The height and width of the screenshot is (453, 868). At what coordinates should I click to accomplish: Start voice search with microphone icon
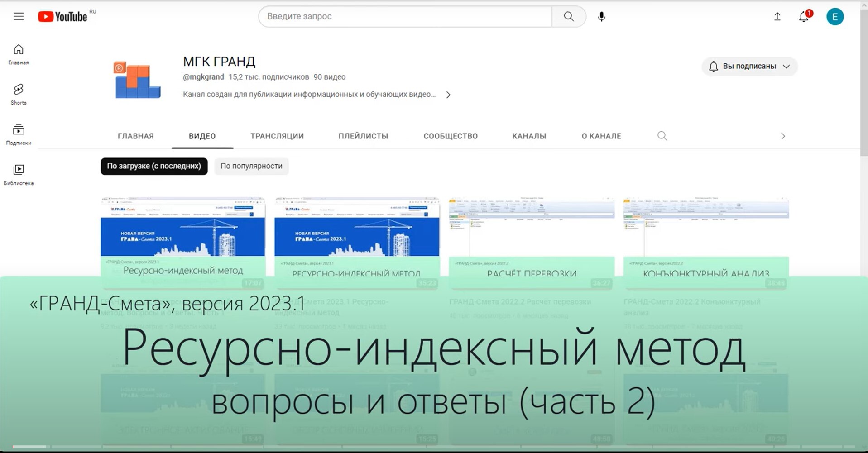[x=601, y=17]
